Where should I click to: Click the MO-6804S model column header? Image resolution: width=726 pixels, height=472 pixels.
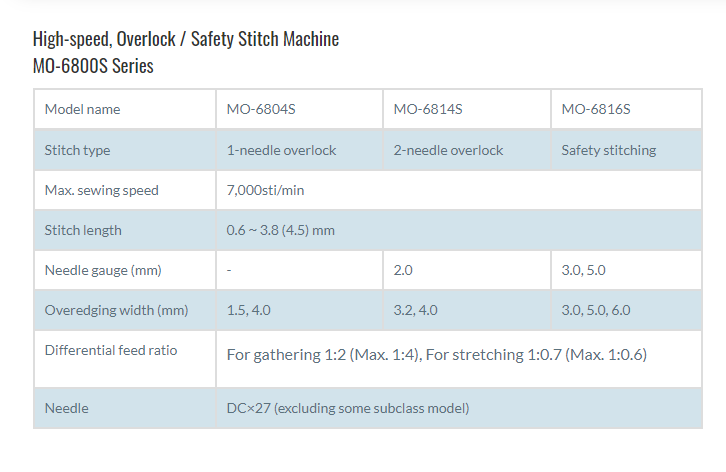point(261,109)
